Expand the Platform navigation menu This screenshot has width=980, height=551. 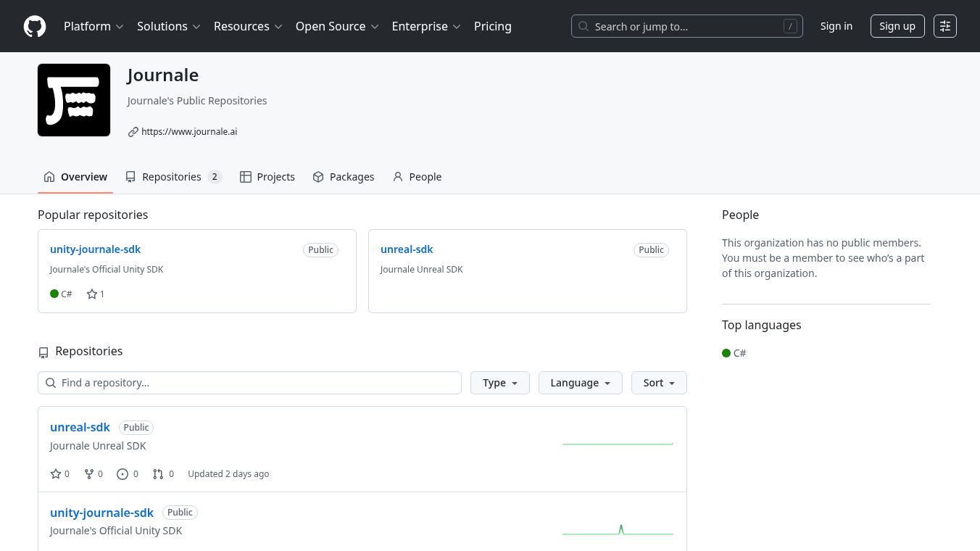(x=94, y=26)
